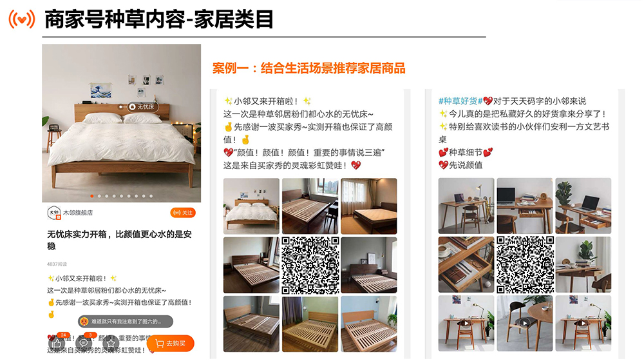Click QR code in the desk photo grid
Image resolution: width=644 pixels, height=363 pixels.
click(x=525, y=264)
